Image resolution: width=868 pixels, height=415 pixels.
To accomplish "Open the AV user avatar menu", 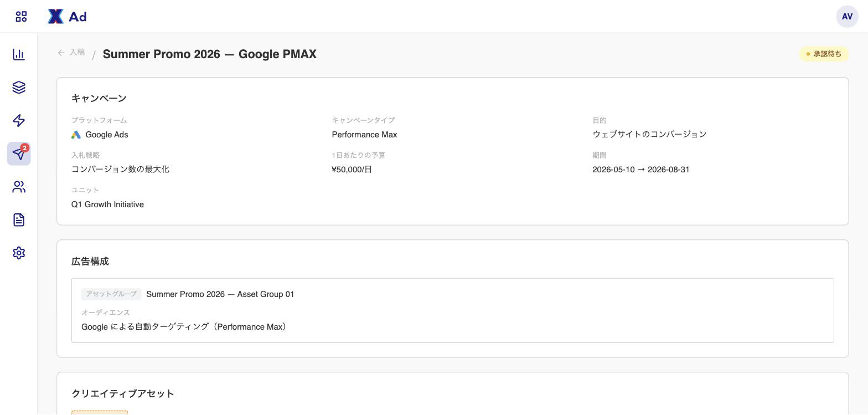I will (847, 17).
